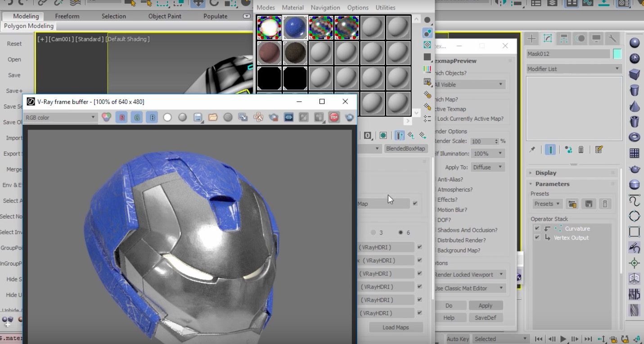
Task: Create a Teapot primitive from side toolbar
Action: click(x=635, y=169)
